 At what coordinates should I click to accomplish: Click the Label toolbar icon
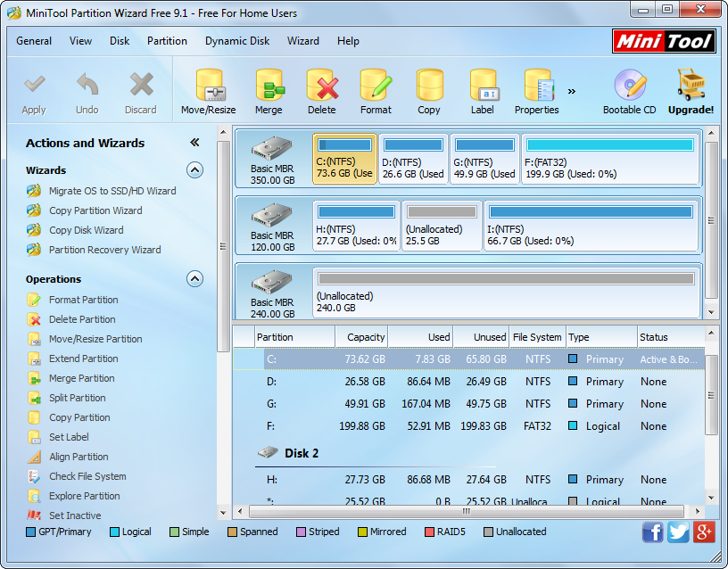pyautogui.click(x=483, y=85)
